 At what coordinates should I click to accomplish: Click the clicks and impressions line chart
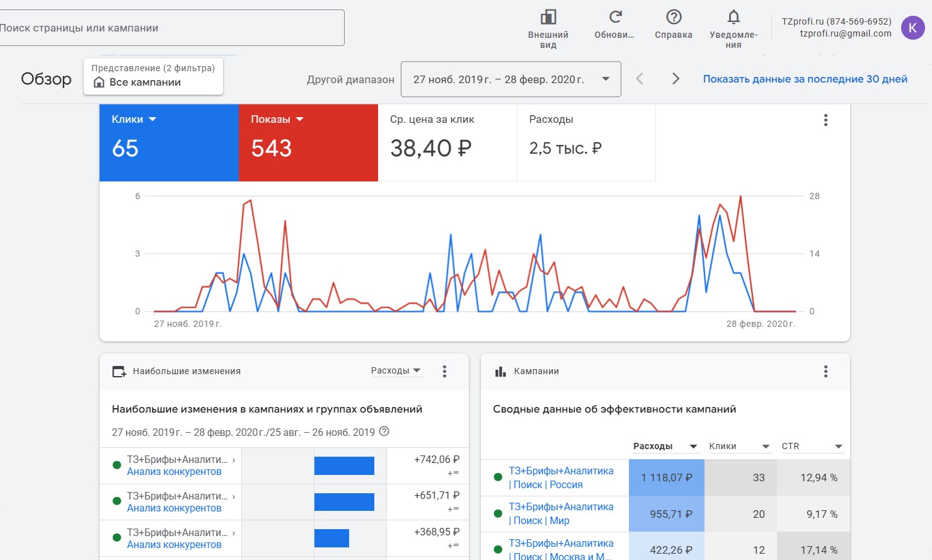click(x=475, y=254)
